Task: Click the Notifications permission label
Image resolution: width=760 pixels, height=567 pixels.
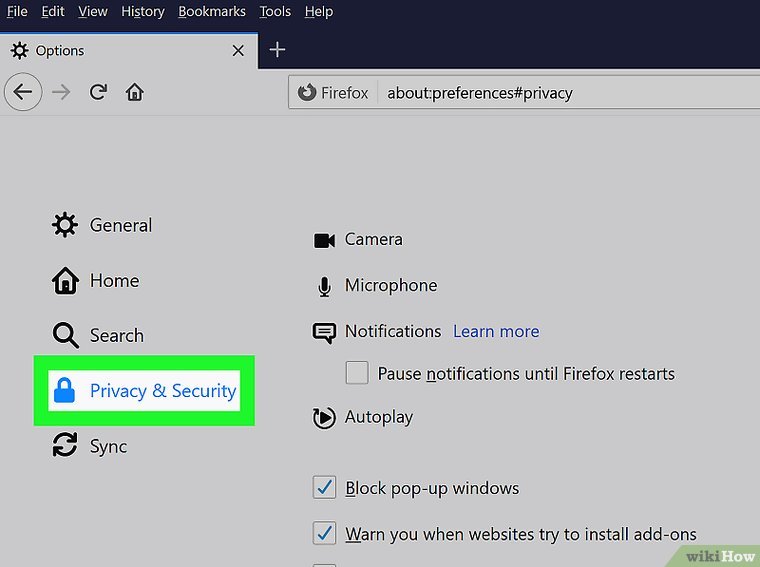Action: tap(393, 331)
